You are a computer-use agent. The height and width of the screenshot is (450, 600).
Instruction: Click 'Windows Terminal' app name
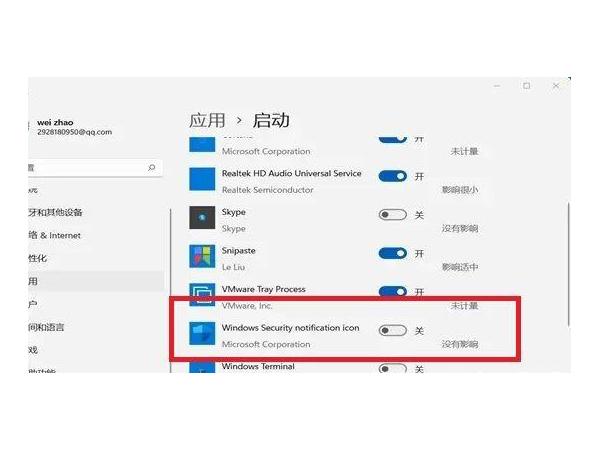[258, 366]
